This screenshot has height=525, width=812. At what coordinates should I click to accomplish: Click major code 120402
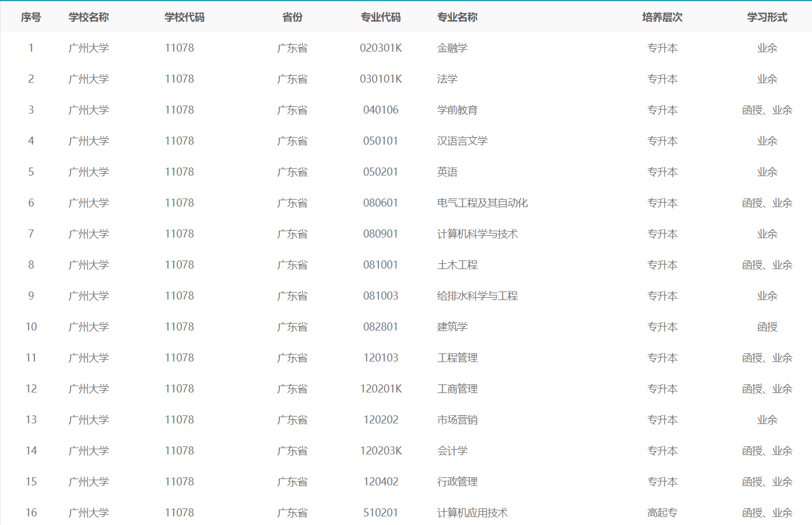tap(381, 482)
